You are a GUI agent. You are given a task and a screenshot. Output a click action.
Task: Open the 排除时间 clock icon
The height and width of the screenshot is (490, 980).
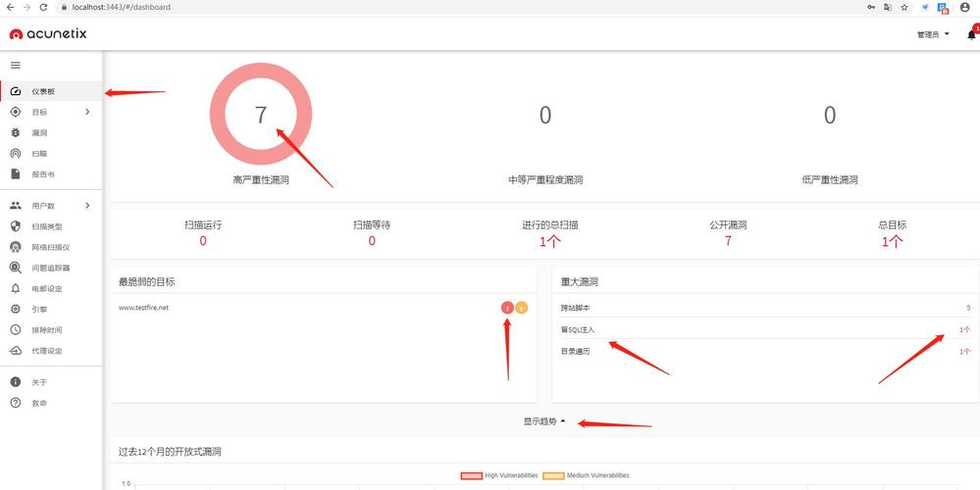[16, 329]
